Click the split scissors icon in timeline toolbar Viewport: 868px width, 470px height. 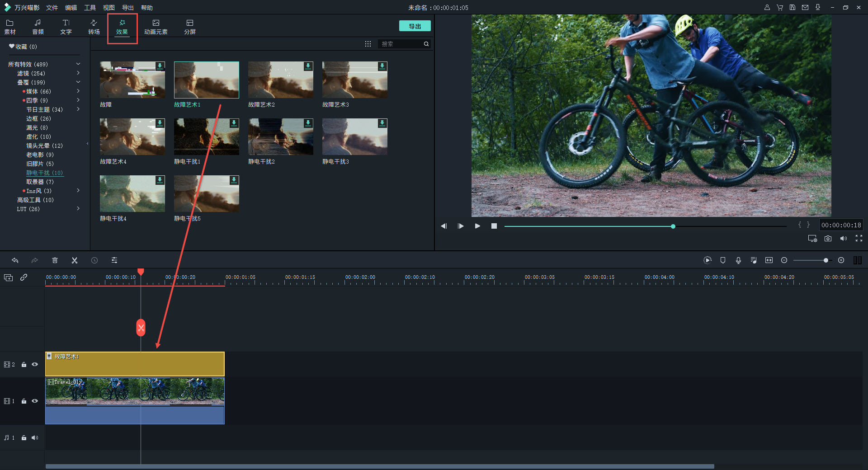(x=75, y=260)
